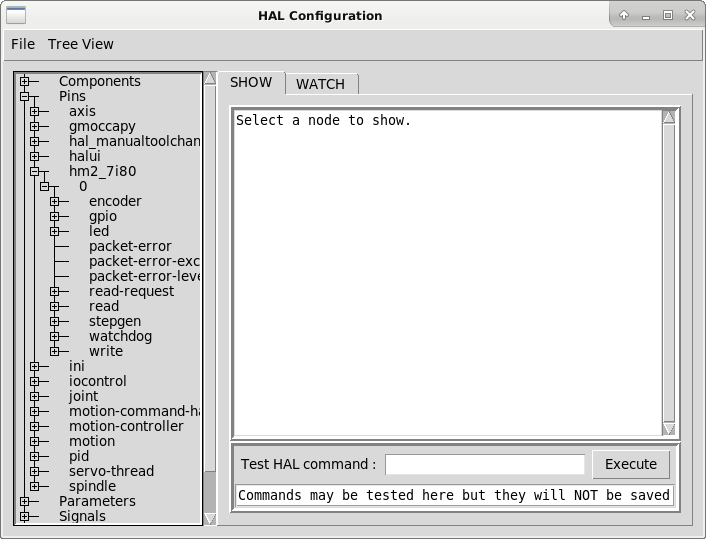Select the packet-error pin
Image resolution: width=706 pixels, height=539 pixels.
tap(130, 246)
